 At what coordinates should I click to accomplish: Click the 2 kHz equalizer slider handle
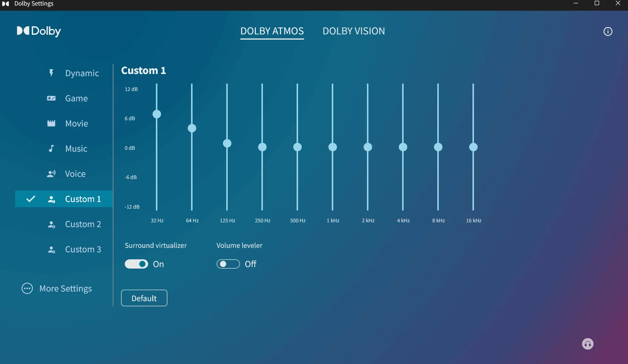pyautogui.click(x=368, y=147)
